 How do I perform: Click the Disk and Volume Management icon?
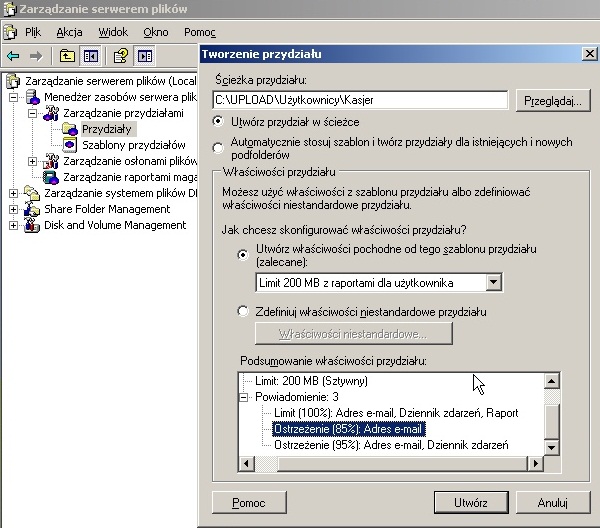32,225
